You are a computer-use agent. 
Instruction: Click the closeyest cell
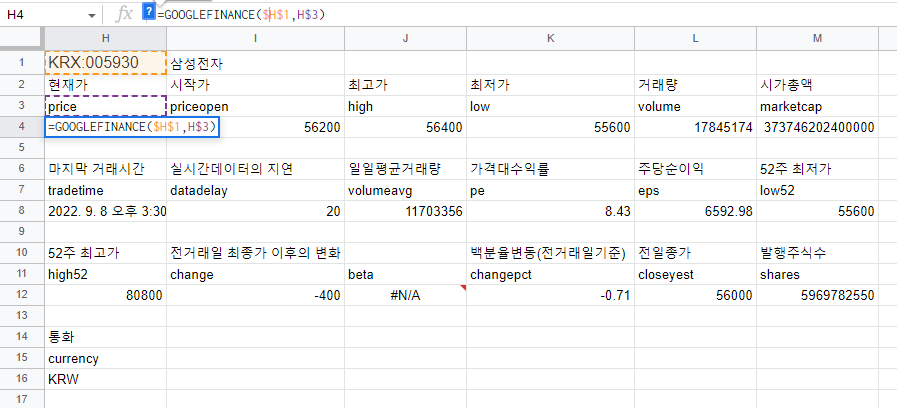click(695, 275)
